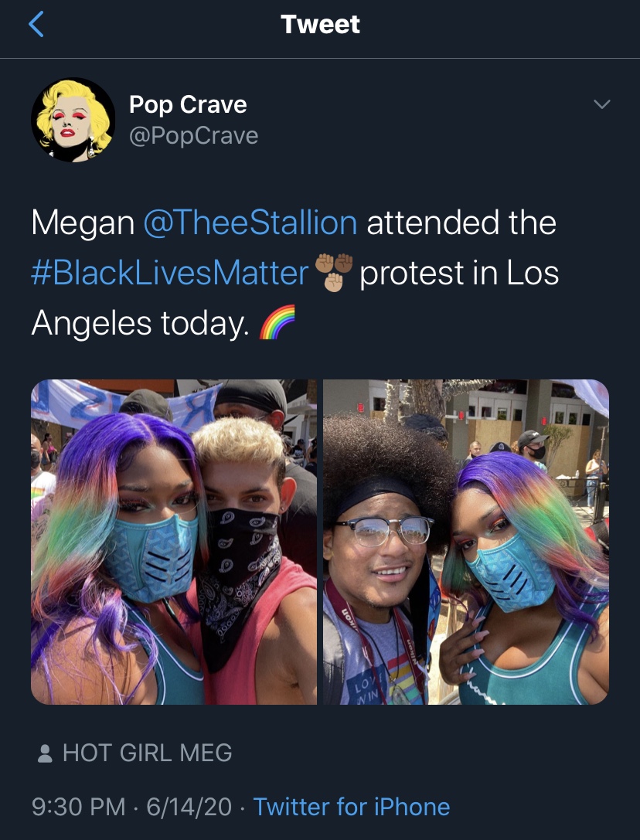The height and width of the screenshot is (840, 640).
Task: Tap the 6/14/20 date
Action: click(189, 807)
